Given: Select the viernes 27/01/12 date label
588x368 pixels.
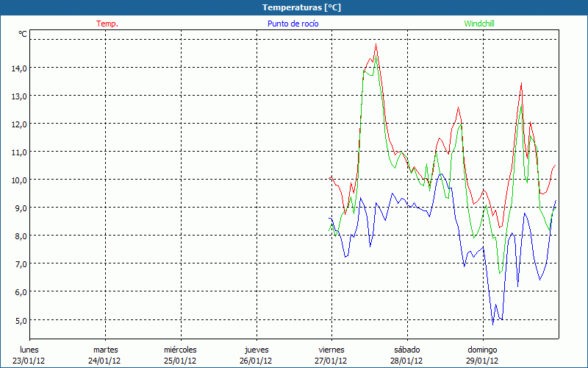Looking at the screenshot, I should coord(331,355).
